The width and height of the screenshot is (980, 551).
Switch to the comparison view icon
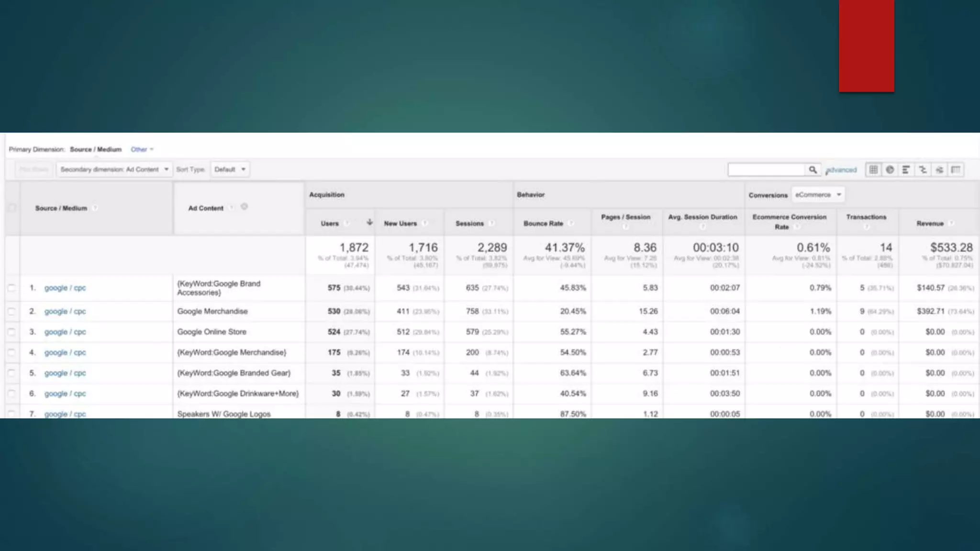(923, 170)
